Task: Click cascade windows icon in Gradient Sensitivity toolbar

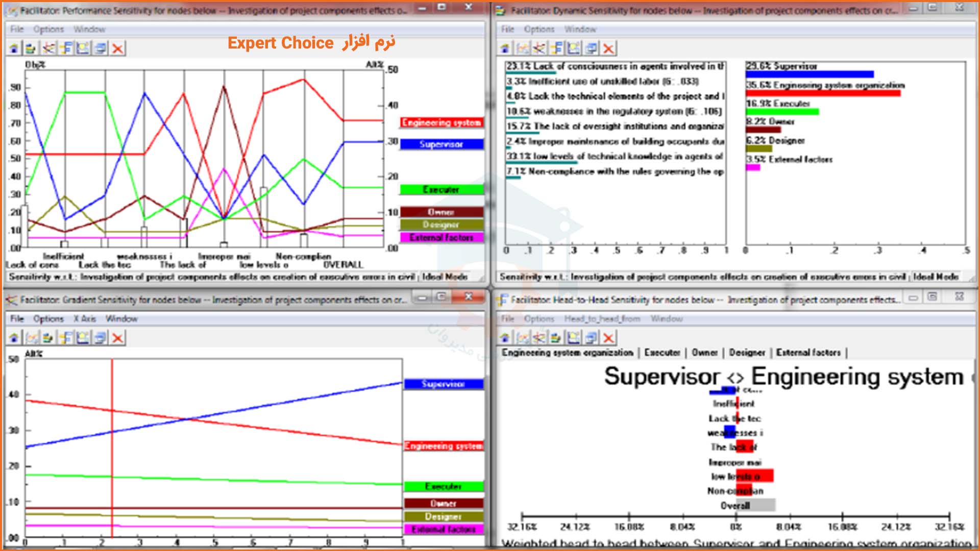Action: point(101,338)
